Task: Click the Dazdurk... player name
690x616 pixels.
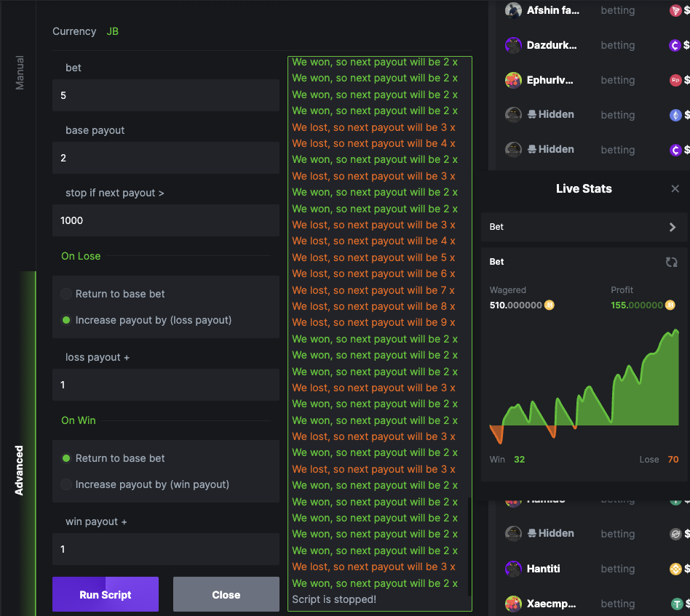Action: (552, 45)
